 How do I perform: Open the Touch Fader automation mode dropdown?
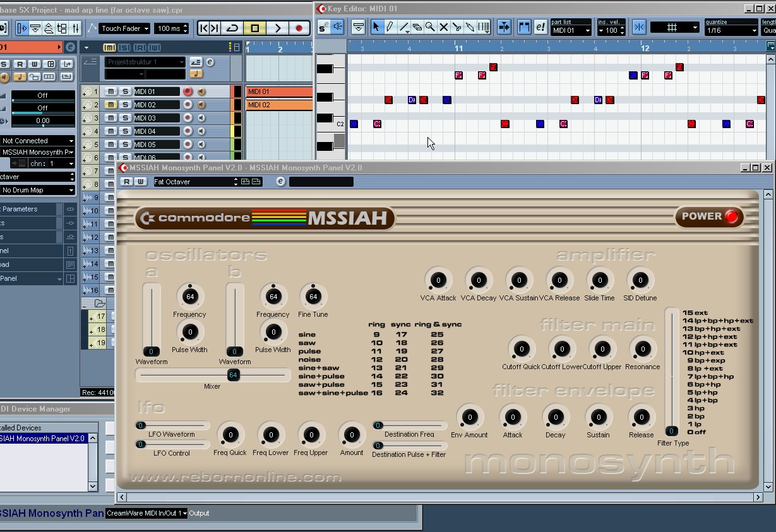click(124, 28)
